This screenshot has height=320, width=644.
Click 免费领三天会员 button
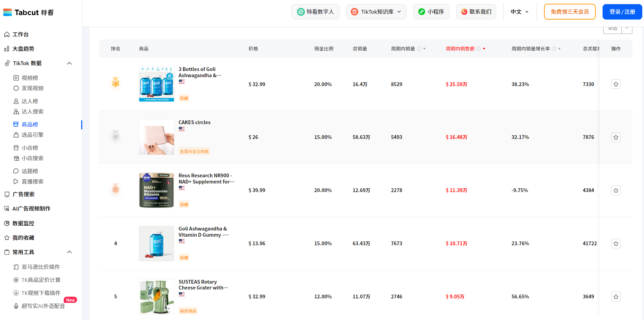[x=569, y=12]
